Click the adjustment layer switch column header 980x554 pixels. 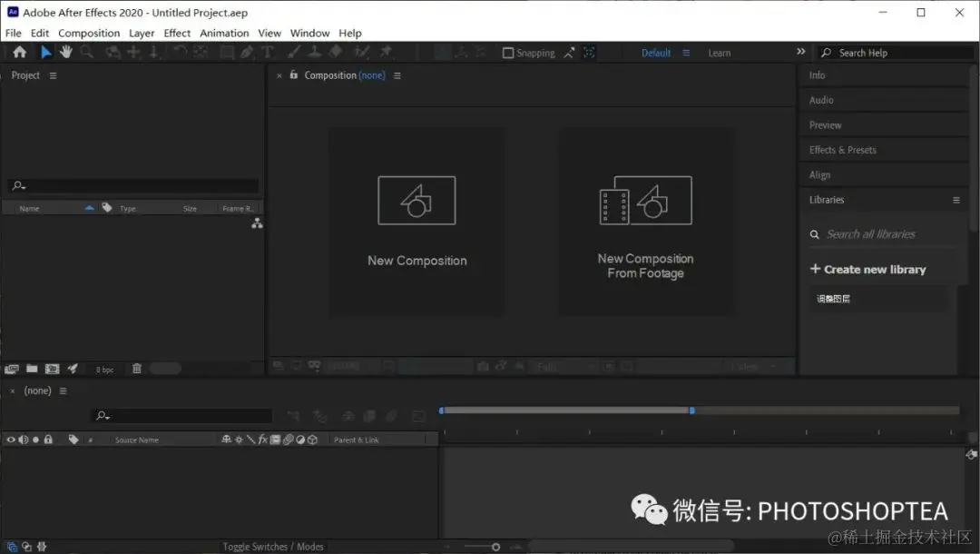300,440
